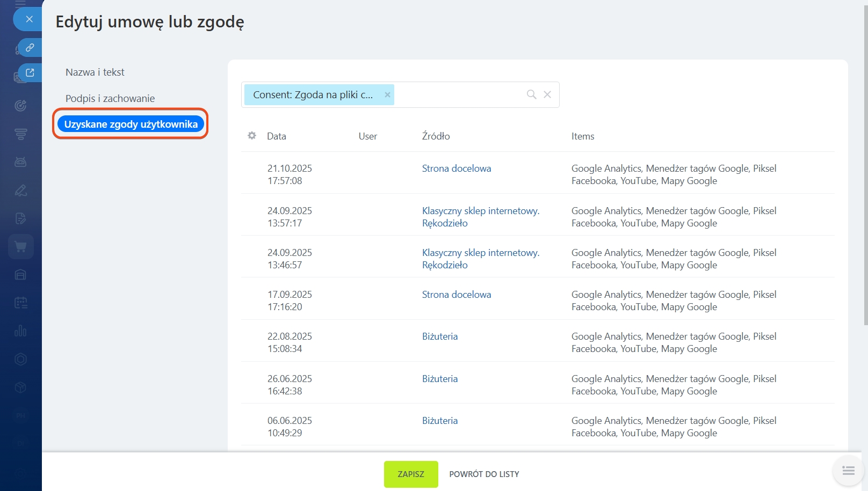Select Uzyskane zgody użytkownika tab

(x=131, y=124)
